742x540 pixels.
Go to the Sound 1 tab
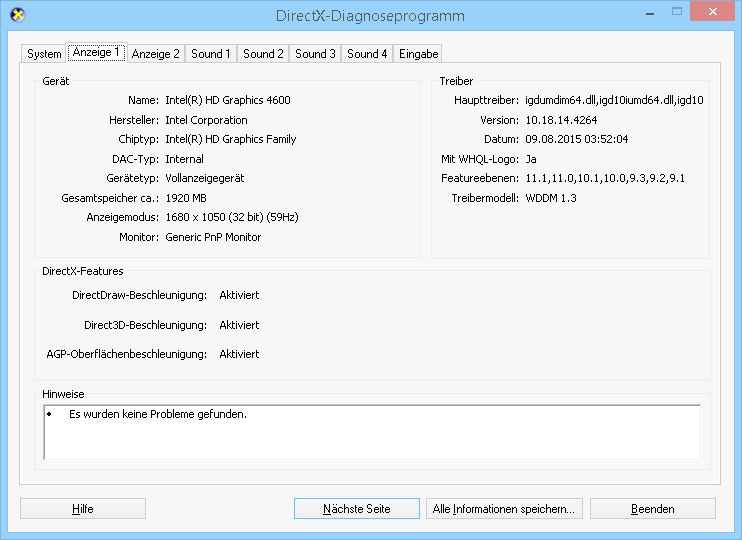(x=211, y=54)
